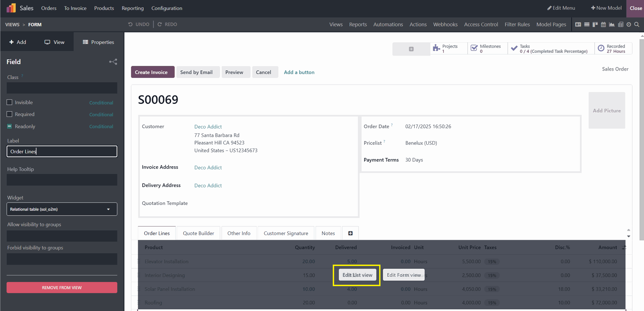Image resolution: width=644 pixels, height=311 pixels.
Task: Click the Remove From View button
Action: [62, 287]
